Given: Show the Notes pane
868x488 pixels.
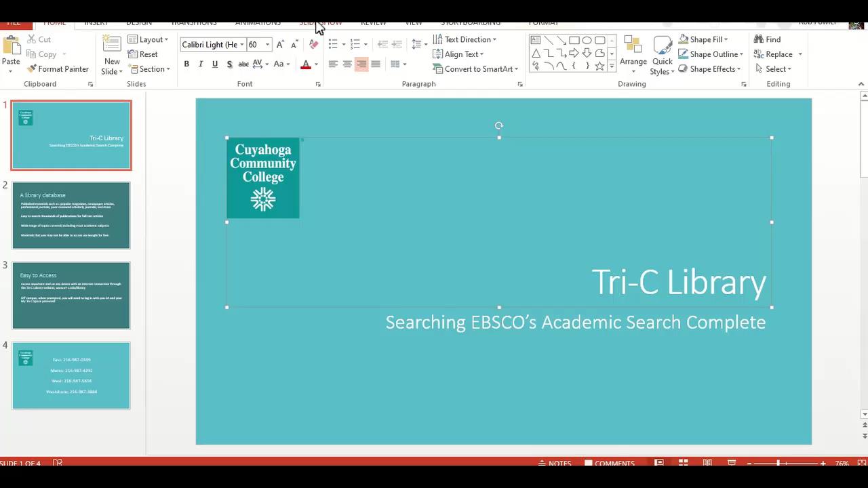Looking at the screenshot, I should [555, 463].
